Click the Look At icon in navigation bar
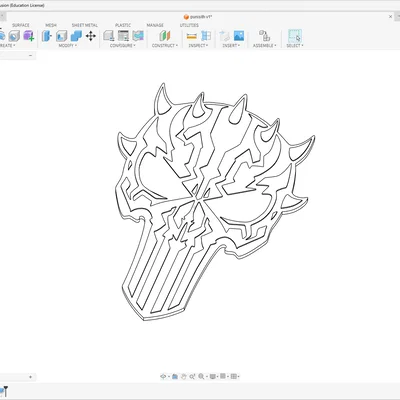Screen dimensions: 400x400 tap(175, 376)
